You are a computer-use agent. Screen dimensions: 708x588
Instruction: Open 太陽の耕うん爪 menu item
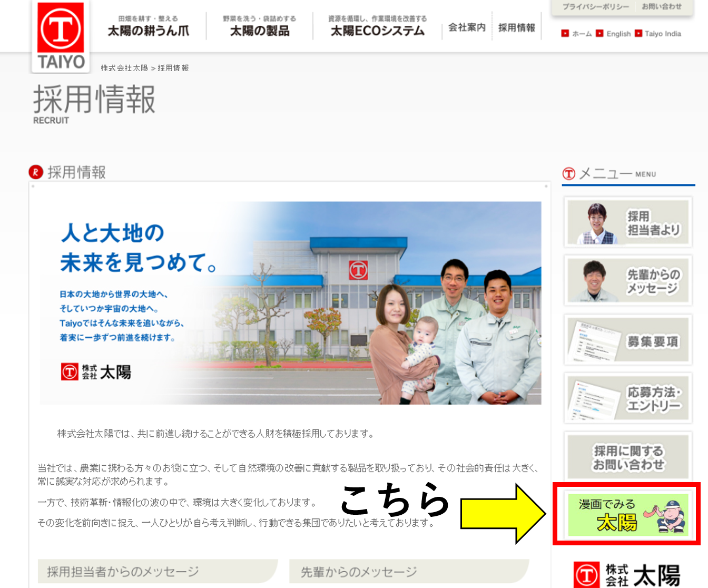click(x=149, y=26)
